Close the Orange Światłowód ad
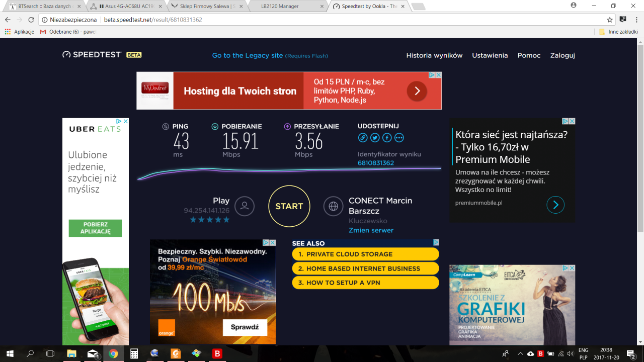 (272, 242)
